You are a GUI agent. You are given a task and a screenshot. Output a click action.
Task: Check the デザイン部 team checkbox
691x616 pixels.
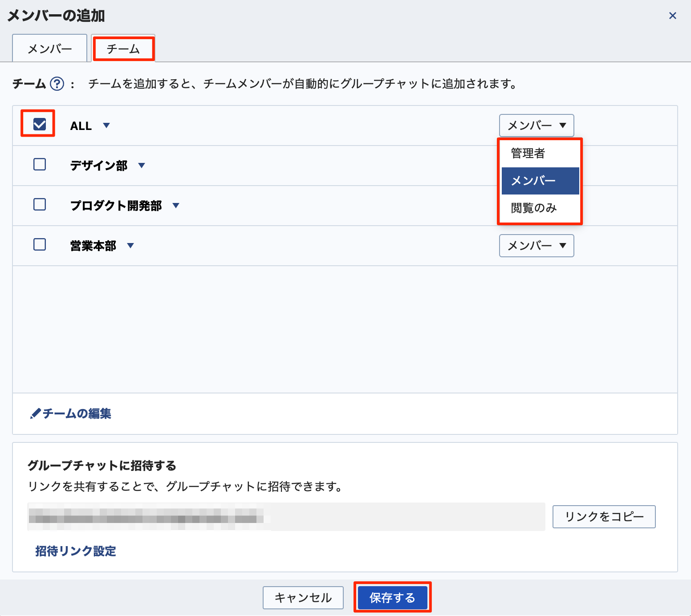click(40, 165)
